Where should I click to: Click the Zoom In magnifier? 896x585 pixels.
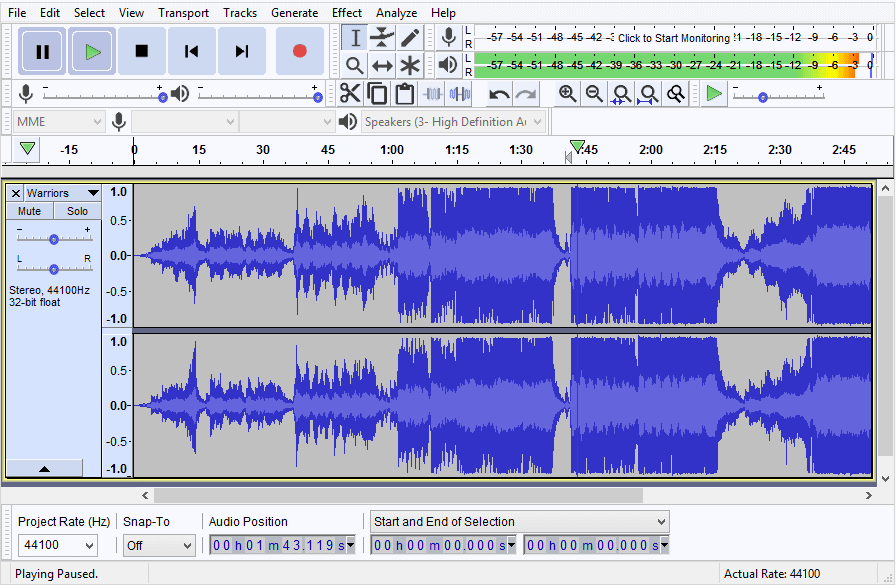coord(568,94)
